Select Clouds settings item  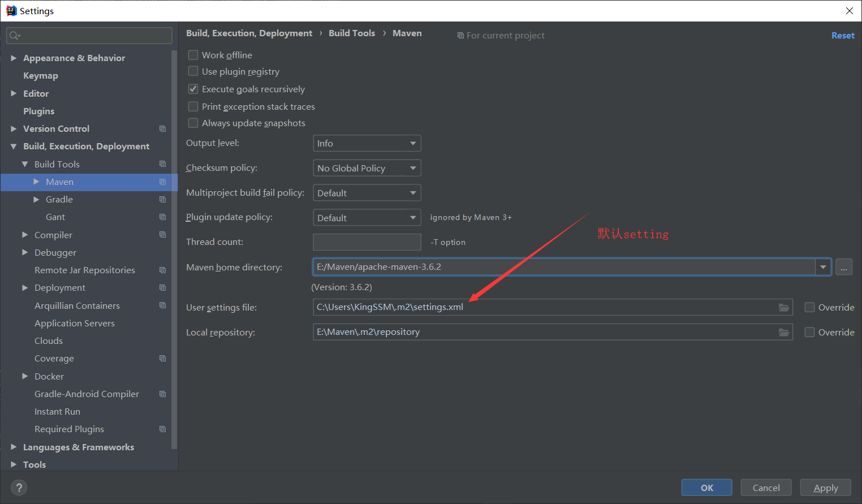49,341
